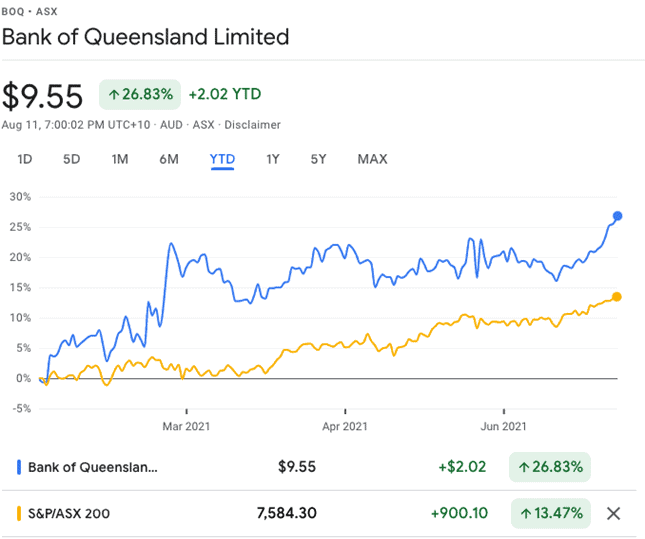Click the Mar 2021 axis label
645x539 pixels.
186,426
